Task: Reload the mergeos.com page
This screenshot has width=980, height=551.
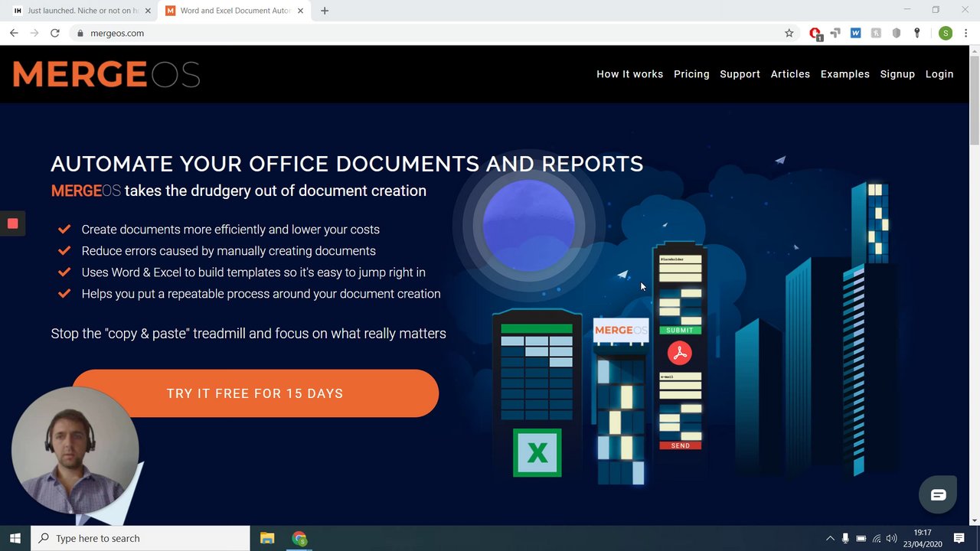Action: click(54, 33)
